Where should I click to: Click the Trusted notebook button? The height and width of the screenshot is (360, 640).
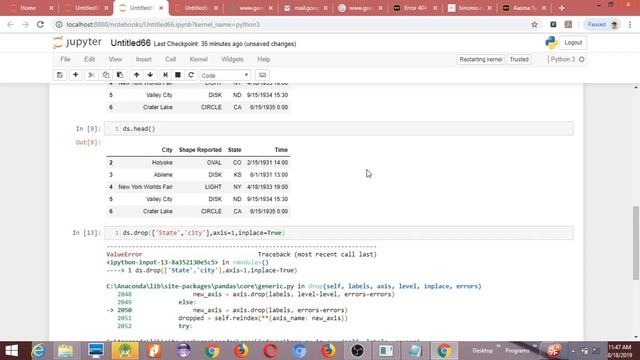519,59
